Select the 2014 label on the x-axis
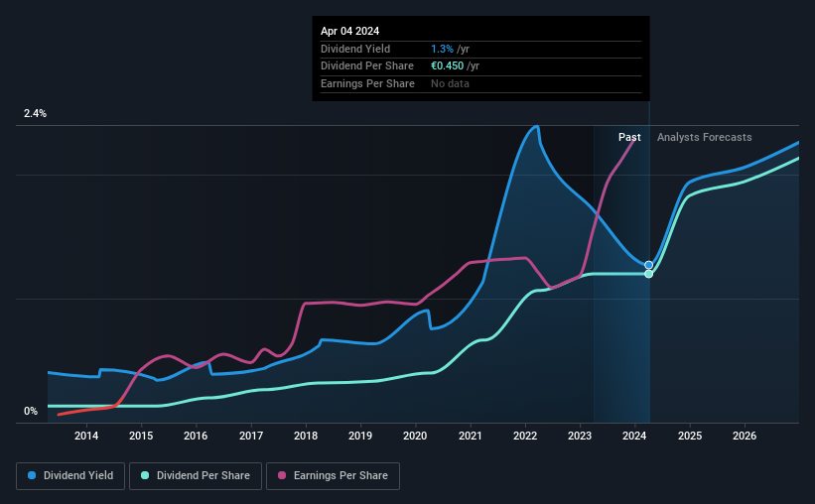 pos(86,436)
